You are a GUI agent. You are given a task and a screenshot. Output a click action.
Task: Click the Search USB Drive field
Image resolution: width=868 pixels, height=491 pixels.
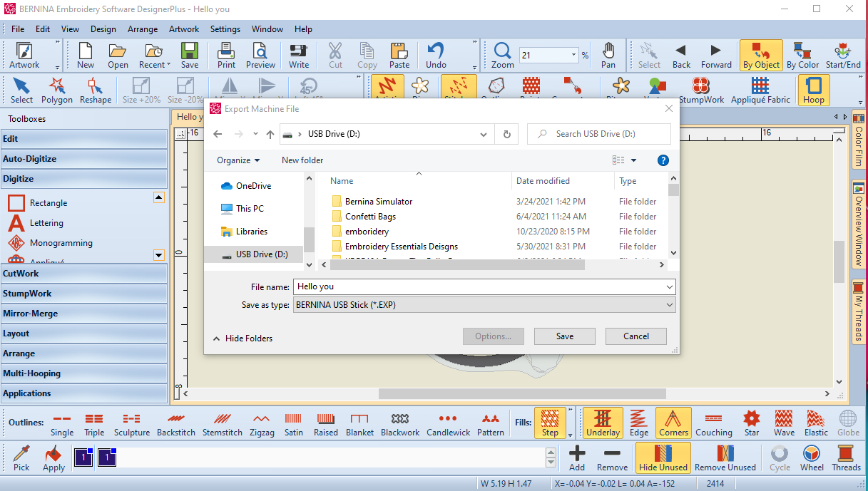point(599,134)
